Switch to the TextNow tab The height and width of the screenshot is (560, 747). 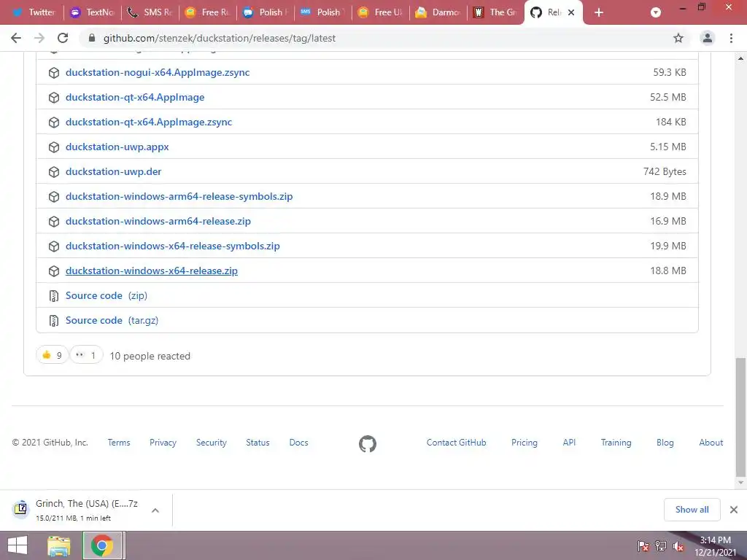tap(93, 12)
